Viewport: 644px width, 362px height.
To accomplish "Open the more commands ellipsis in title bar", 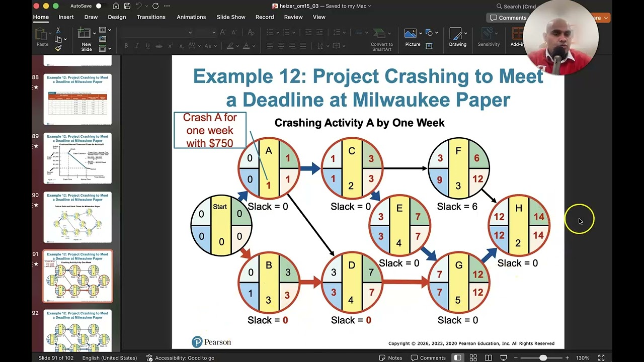I will click(x=167, y=6).
